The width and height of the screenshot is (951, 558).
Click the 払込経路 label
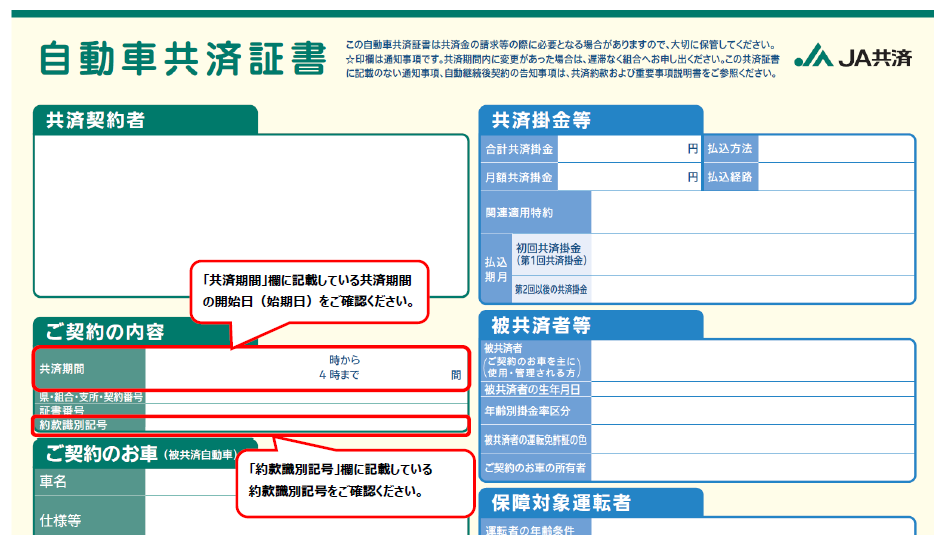point(730,177)
